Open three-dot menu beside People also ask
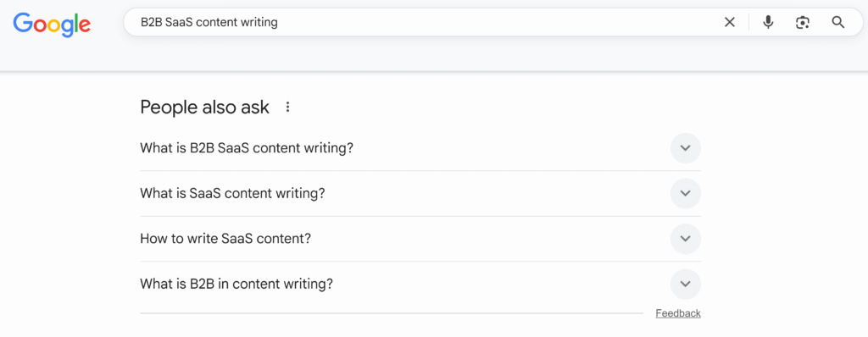868x337 pixels. (287, 108)
